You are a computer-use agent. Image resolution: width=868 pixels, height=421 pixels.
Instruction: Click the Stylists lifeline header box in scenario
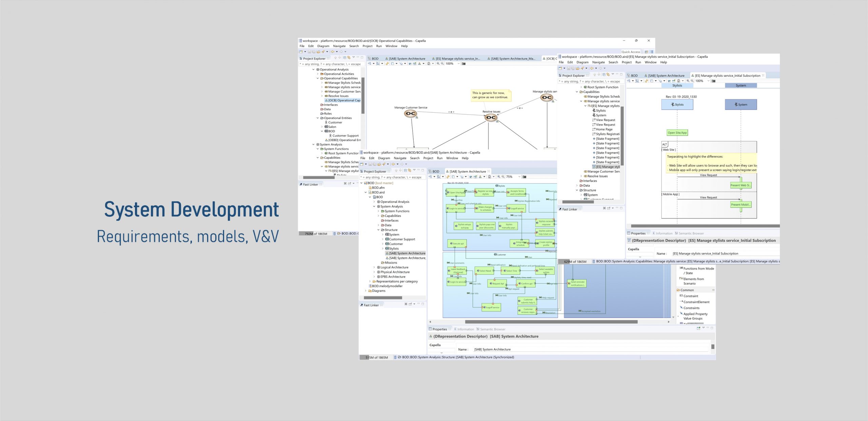pos(677,104)
